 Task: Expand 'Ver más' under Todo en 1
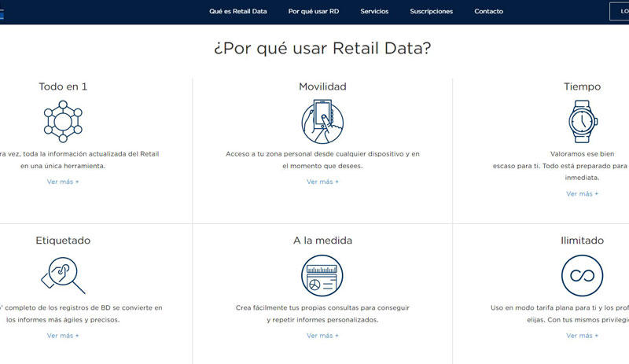coord(63,182)
